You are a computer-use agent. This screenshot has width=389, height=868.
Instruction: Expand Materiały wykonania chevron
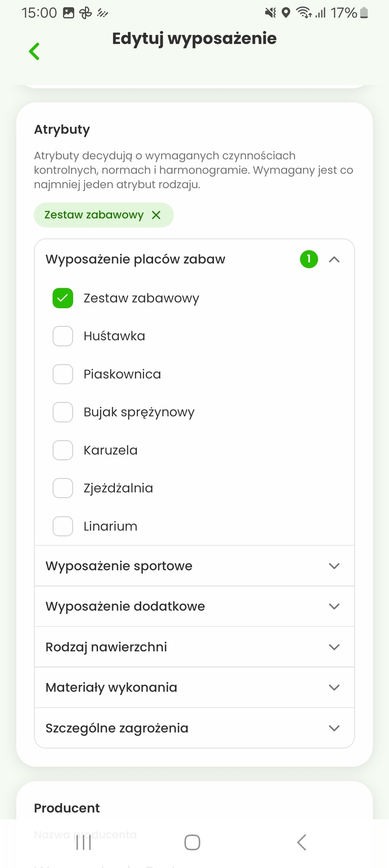(334, 687)
